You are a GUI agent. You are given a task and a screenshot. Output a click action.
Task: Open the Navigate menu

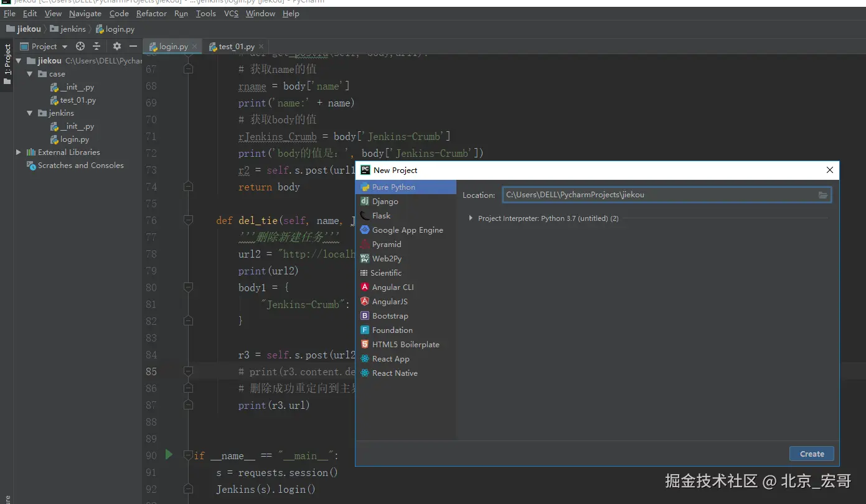[85, 13]
